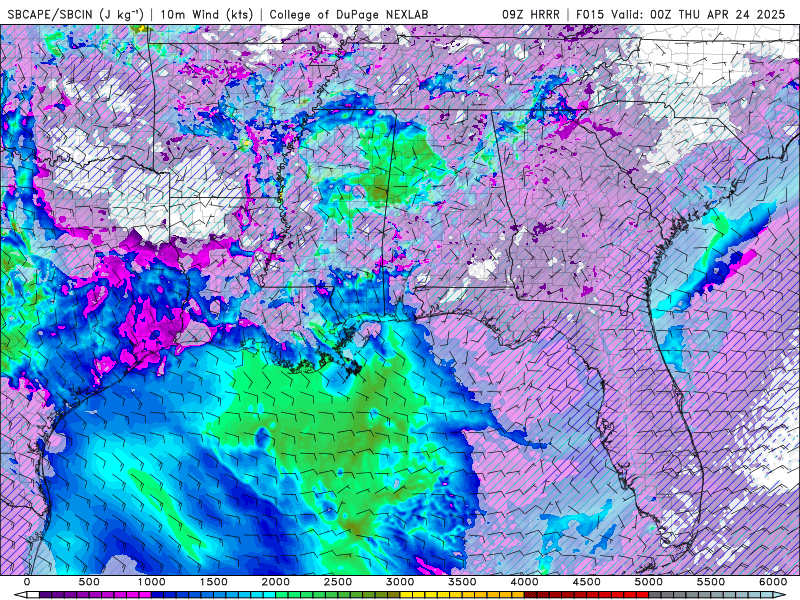Click the right arrow end of color bar

[780, 595]
